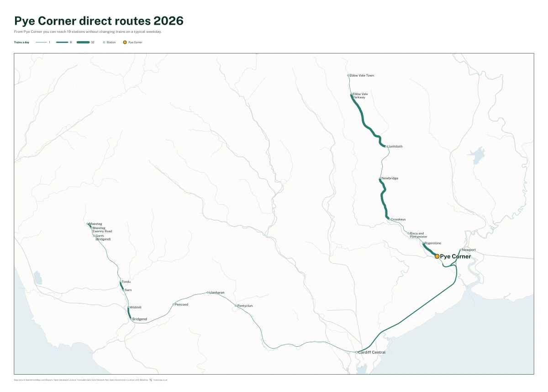548x392 pixels.
Task: Click the medium 8-trains-a-day legend line
Action: point(62,42)
